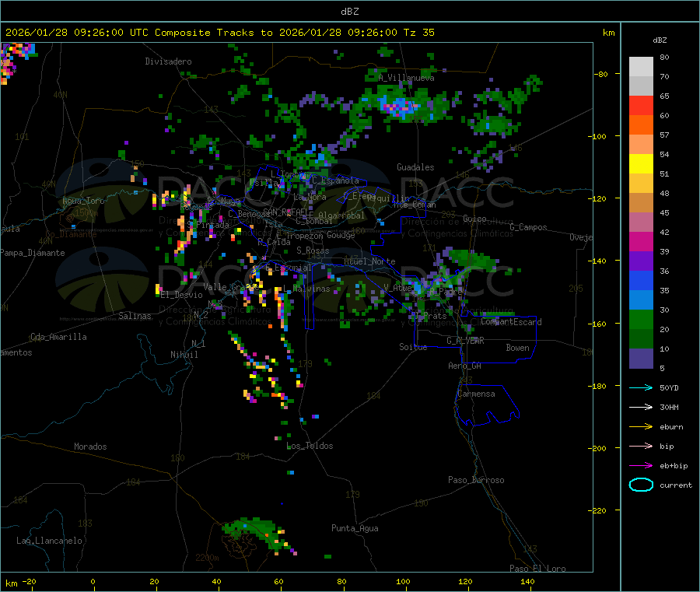
Task: Click the 'Aero_GA' map label
Action: tap(465, 366)
